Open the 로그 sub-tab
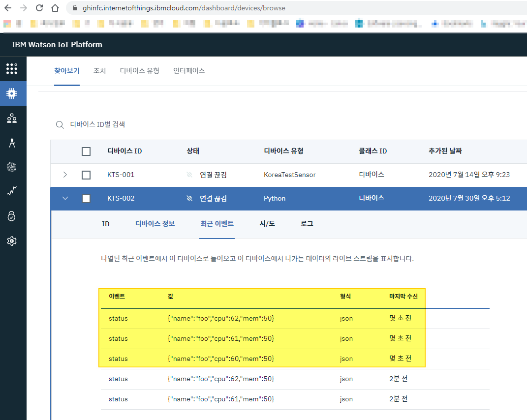 (x=307, y=224)
